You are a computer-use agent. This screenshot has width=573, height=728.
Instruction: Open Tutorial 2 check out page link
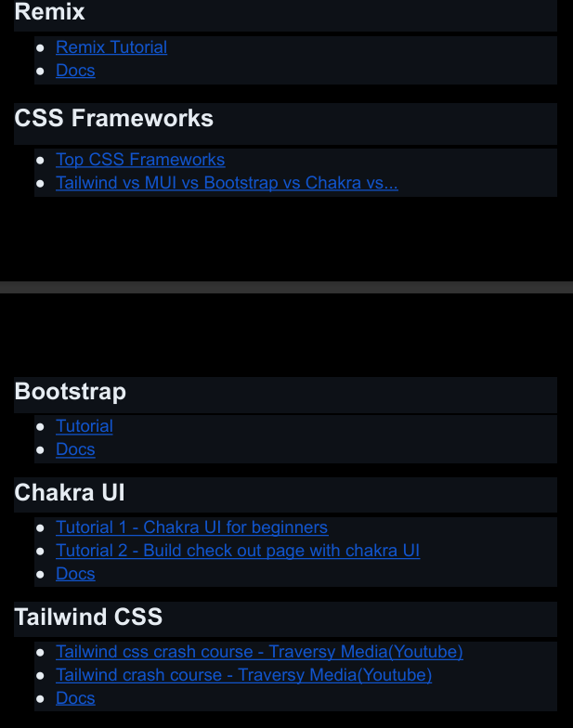(238, 551)
